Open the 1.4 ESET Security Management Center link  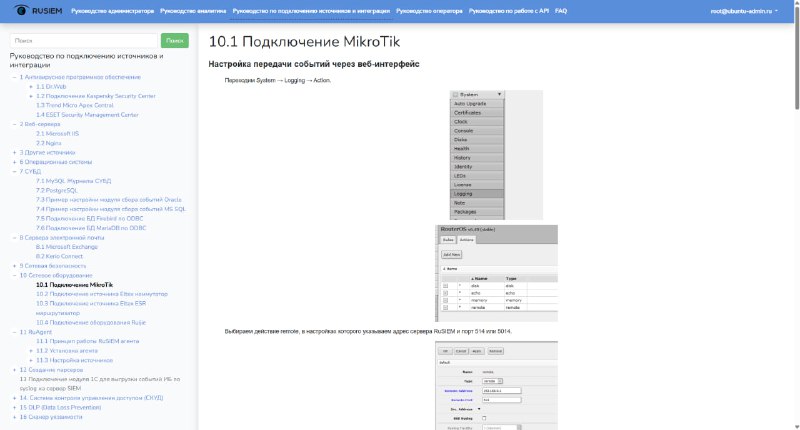[87, 115]
